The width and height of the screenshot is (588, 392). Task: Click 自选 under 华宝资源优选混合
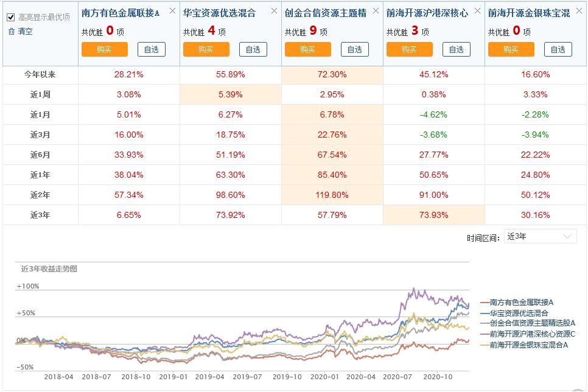click(x=253, y=49)
